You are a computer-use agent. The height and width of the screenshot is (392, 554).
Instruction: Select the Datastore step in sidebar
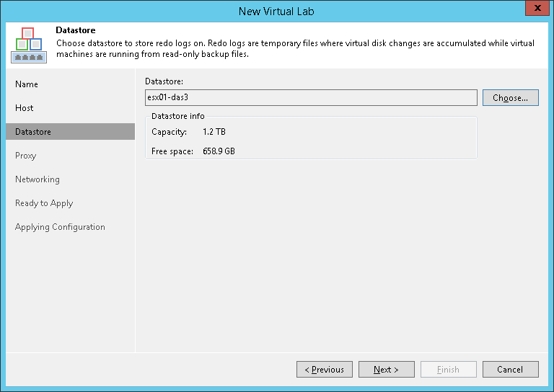coord(70,132)
